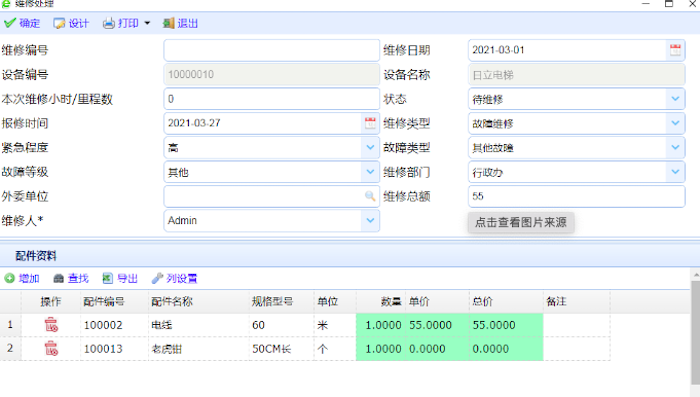Click the 退出 exit button
Screen dimensions: 700x397
(x=180, y=23)
